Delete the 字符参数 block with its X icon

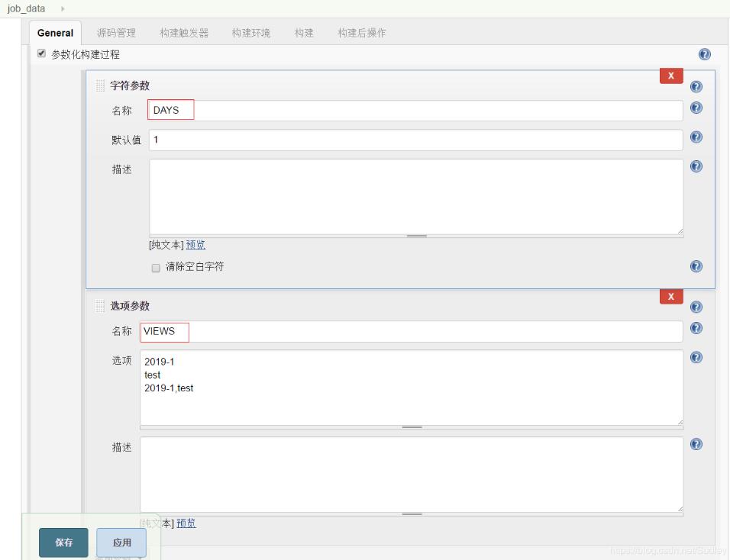(670, 76)
